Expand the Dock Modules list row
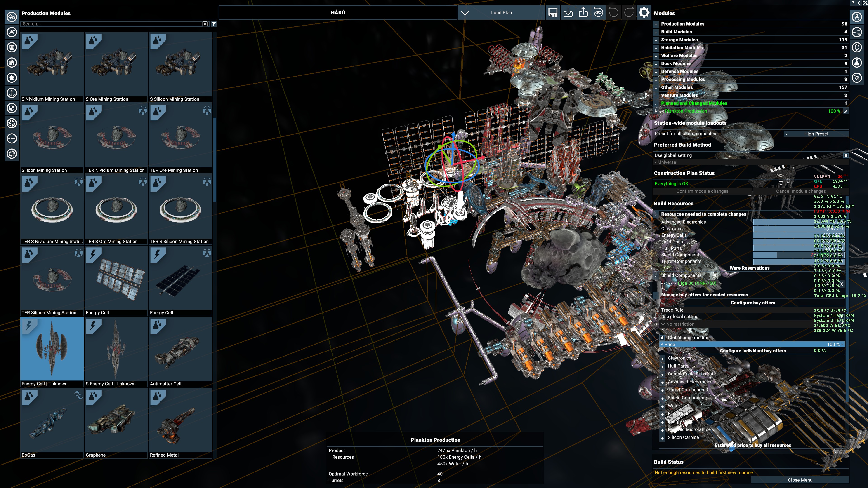The height and width of the screenshot is (488, 868). (x=656, y=64)
